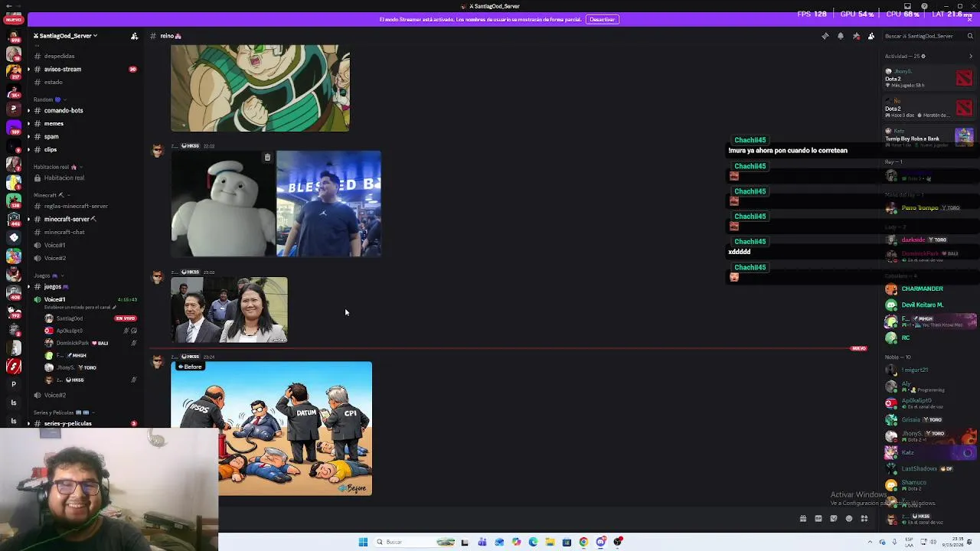Open the emoji picker icon

pyautogui.click(x=848, y=519)
